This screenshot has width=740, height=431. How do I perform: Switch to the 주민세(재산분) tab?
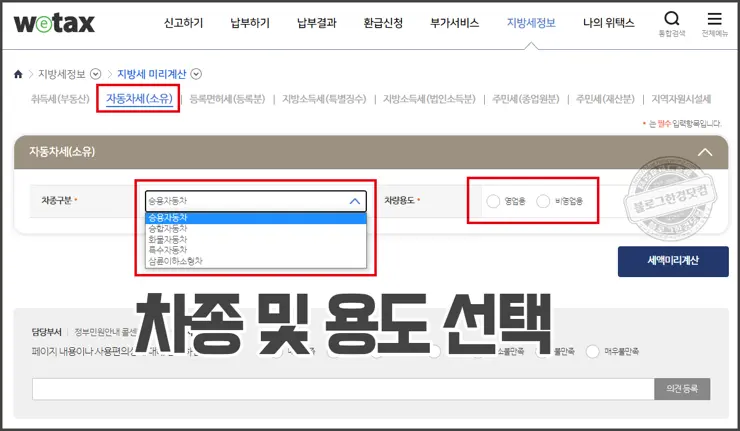point(605,99)
